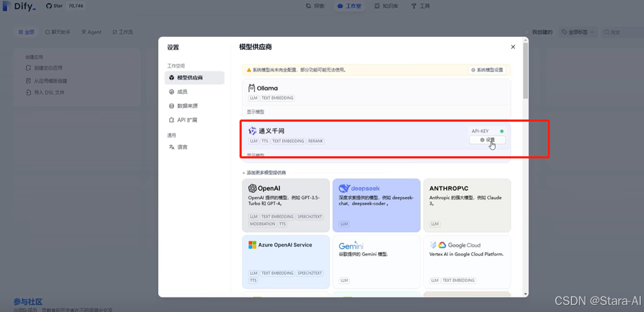644x312 pixels.
Task: Filter apps by 工作流
Action: [x=122, y=32]
